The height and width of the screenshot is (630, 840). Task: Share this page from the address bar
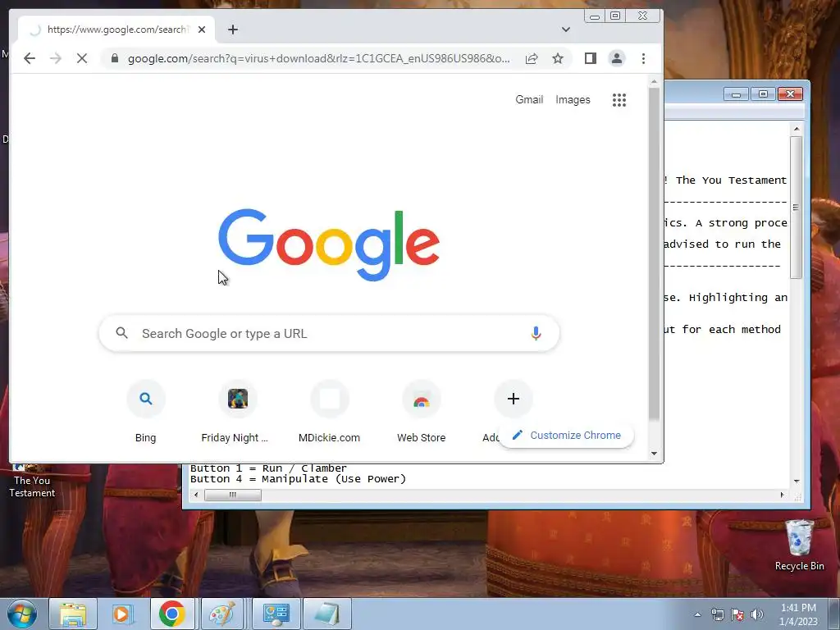point(532,58)
